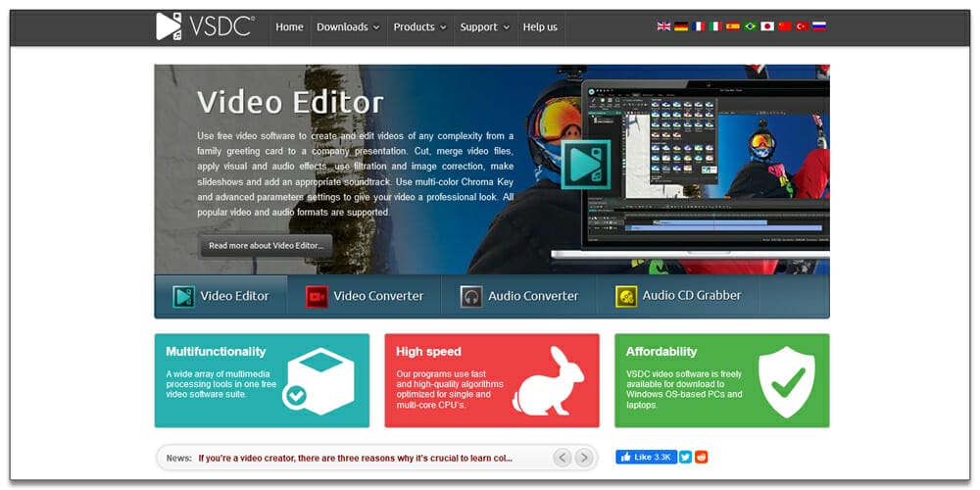Show previous news item arrow
Screen dimensions: 980x490
[x=563, y=458]
